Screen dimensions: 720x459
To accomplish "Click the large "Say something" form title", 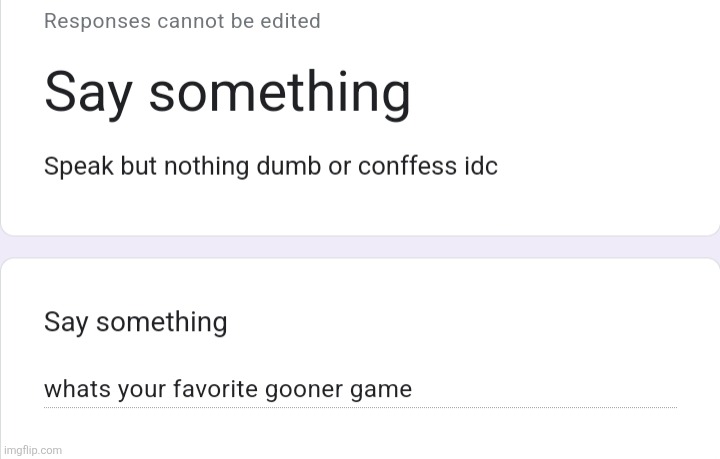I will pyautogui.click(x=227, y=92).
